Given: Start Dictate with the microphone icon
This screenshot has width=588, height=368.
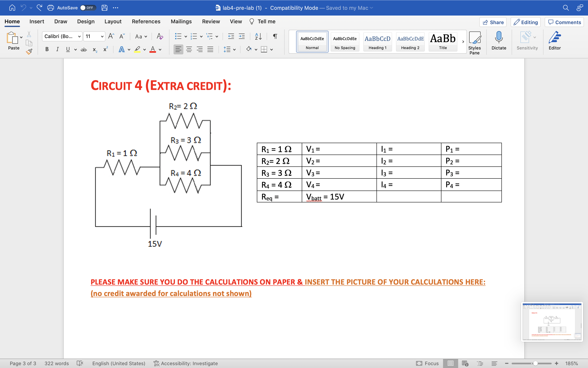Looking at the screenshot, I should click(499, 40).
